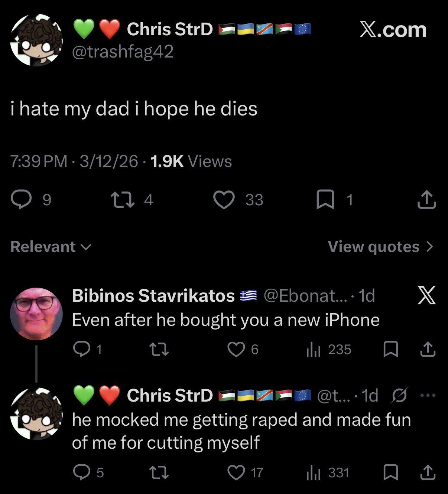Open View quotes link

(380, 247)
